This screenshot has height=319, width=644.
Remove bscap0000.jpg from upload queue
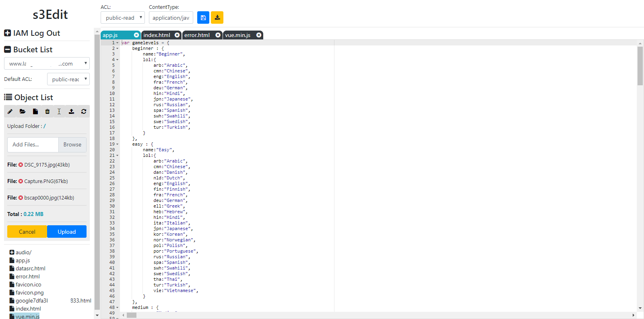tap(21, 198)
